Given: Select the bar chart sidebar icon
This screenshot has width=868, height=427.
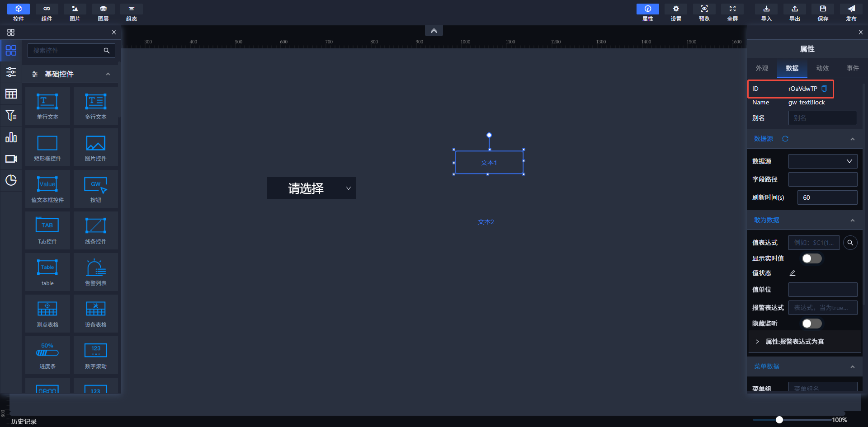Looking at the screenshot, I should [x=11, y=137].
